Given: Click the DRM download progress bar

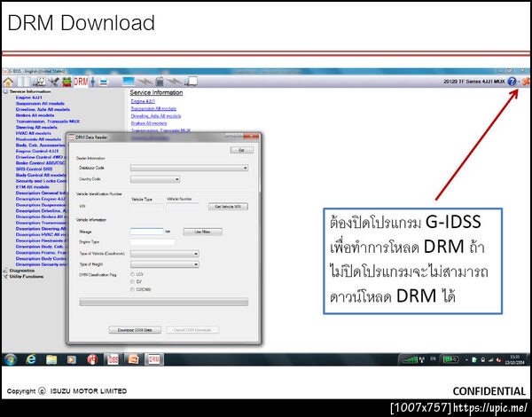Looking at the screenshot, I should 163,303.
